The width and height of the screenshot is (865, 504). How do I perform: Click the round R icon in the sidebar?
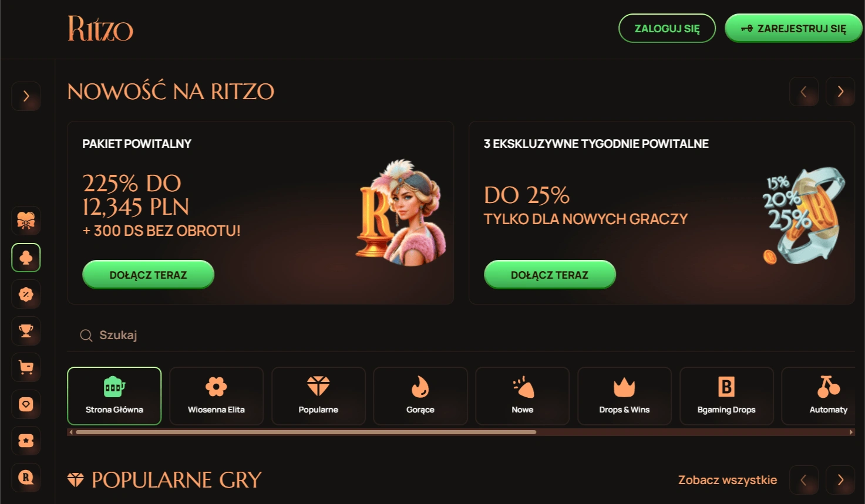pyautogui.click(x=26, y=477)
